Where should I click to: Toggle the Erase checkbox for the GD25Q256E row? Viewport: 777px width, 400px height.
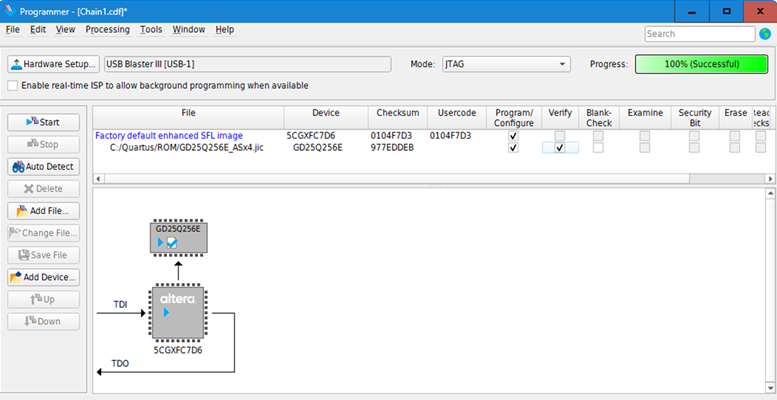click(735, 147)
